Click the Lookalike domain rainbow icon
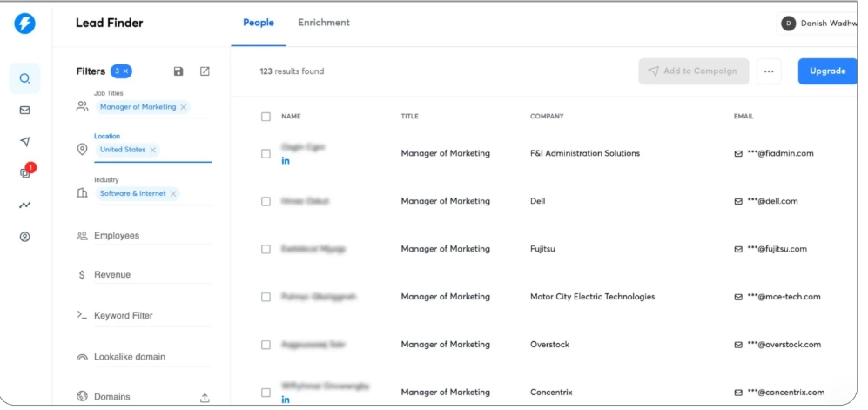868x410 pixels. (82, 357)
